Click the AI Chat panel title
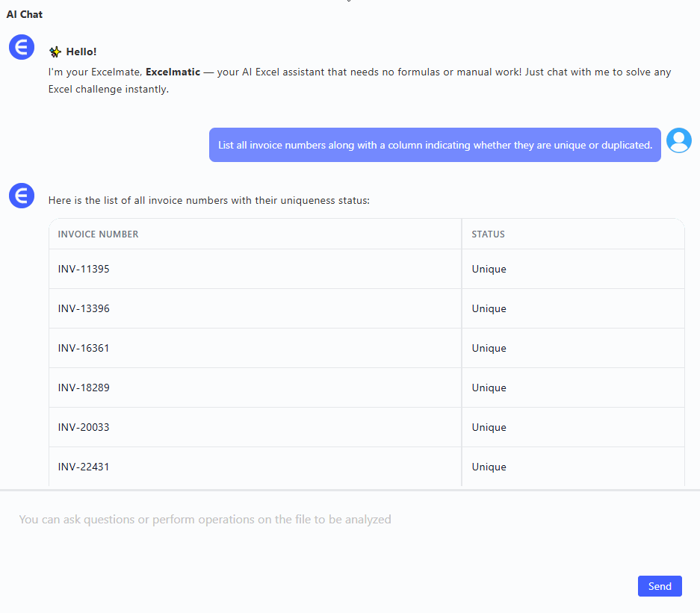Image resolution: width=700 pixels, height=613 pixels. pyautogui.click(x=25, y=14)
